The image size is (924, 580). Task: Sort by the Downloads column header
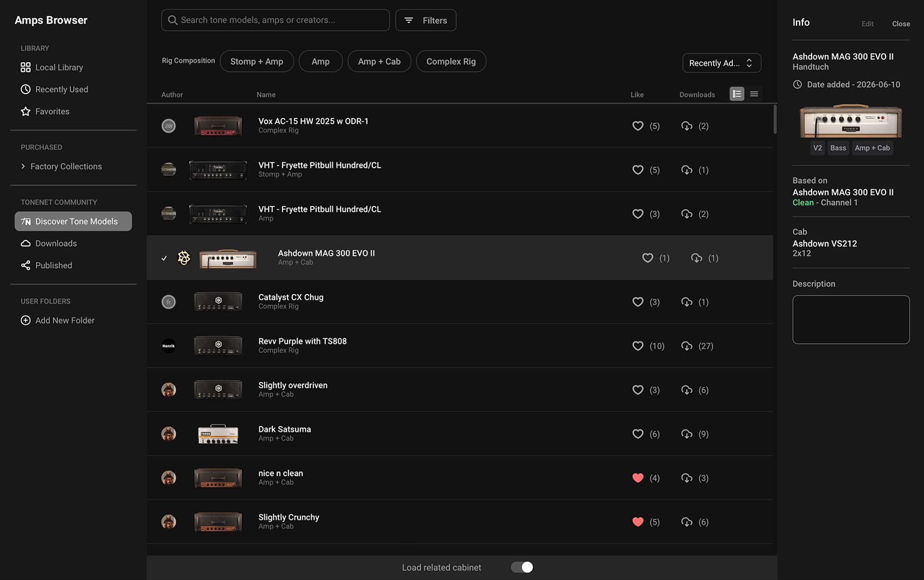pyautogui.click(x=697, y=95)
